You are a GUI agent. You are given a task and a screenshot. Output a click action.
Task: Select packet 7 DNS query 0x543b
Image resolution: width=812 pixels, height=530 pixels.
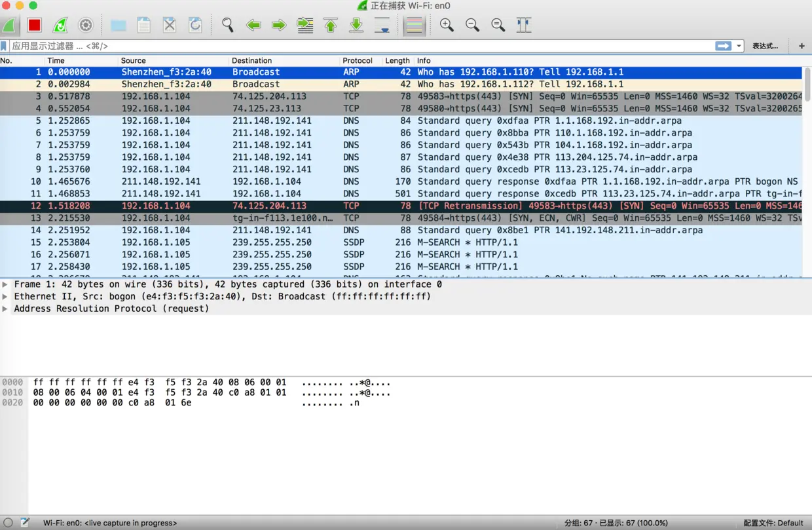[401, 145]
